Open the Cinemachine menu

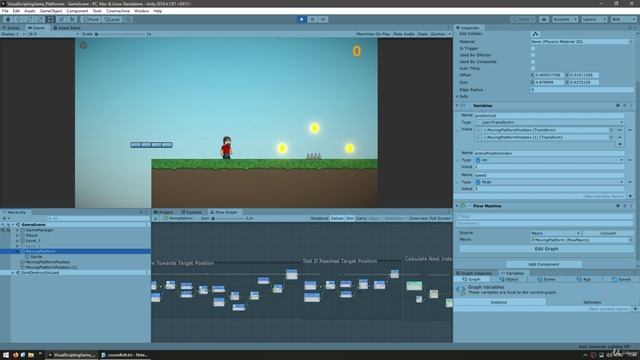118,11
